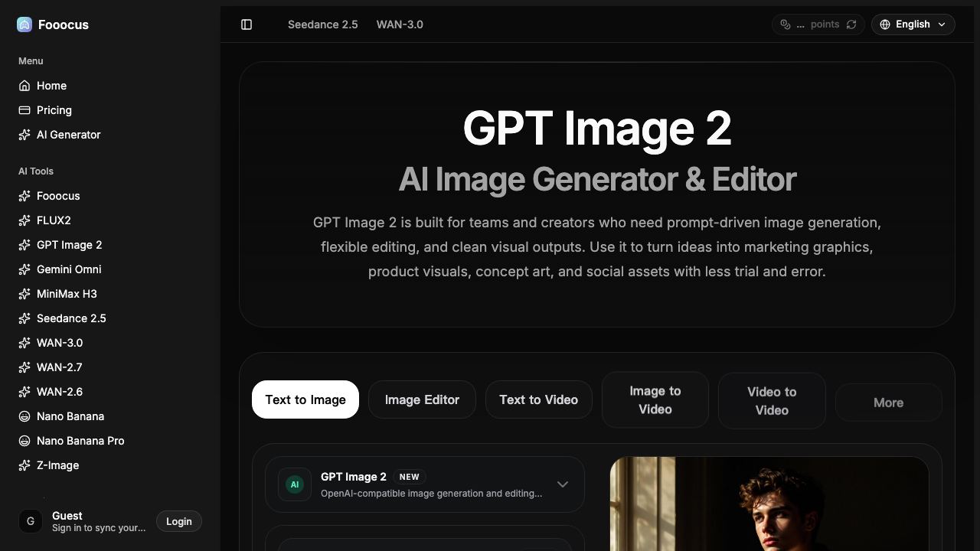
Task: Click the NEW badge on GPT Image 2
Action: pyautogui.click(x=409, y=477)
